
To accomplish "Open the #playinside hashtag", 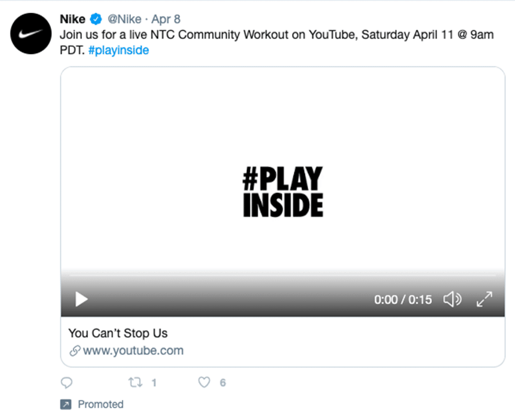I will (x=118, y=50).
